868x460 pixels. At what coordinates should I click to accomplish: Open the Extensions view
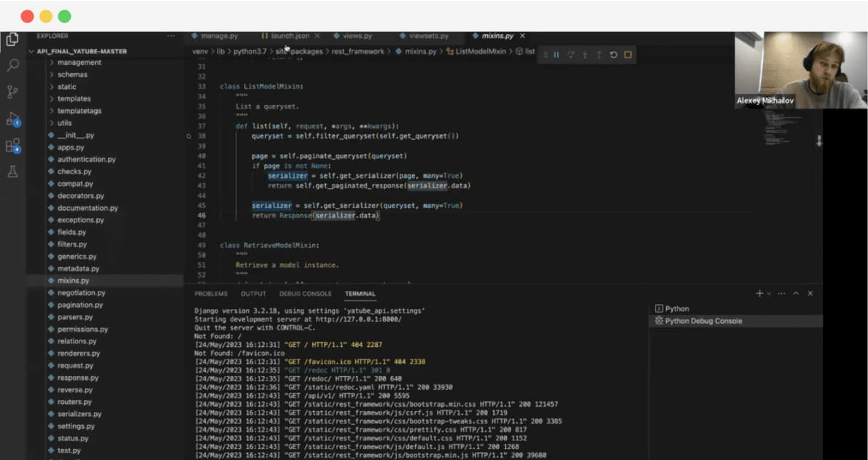12,146
